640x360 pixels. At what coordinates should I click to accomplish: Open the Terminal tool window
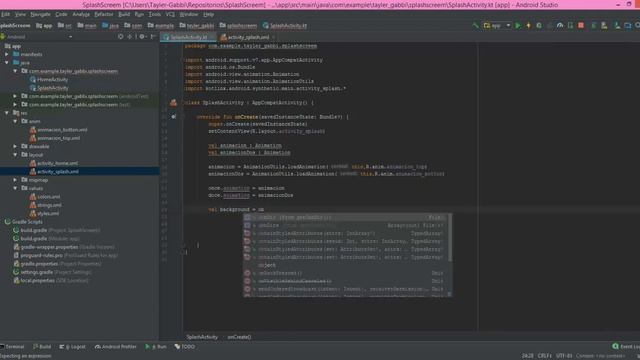(12, 347)
